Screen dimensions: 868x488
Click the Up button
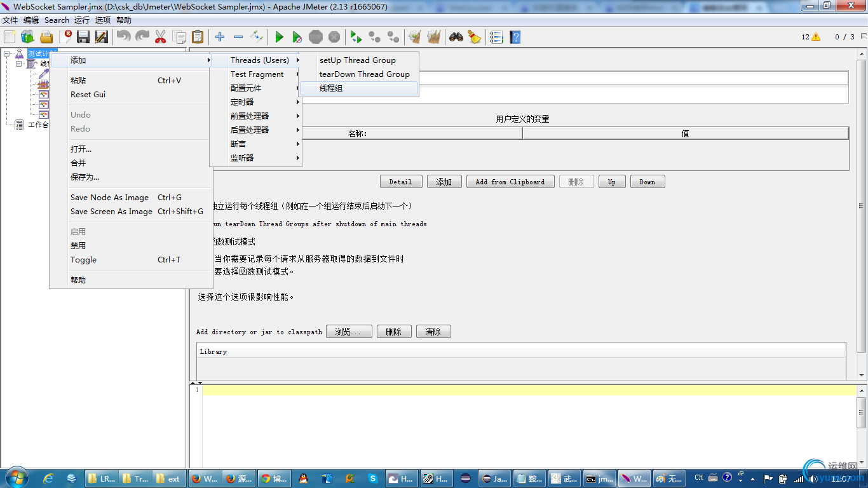612,182
